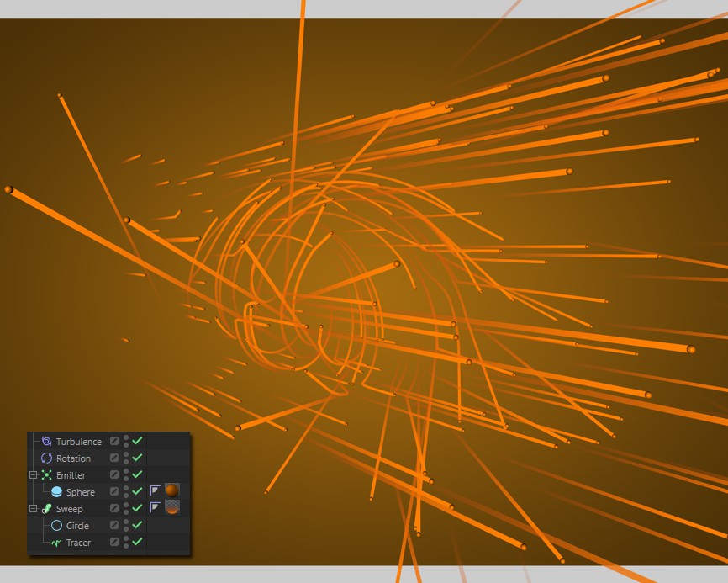The width and height of the screenshot is (728, 583).
Task: Disable Turbulence using its green checkmark
Action: pyautogui.click(x=137, y=440)
